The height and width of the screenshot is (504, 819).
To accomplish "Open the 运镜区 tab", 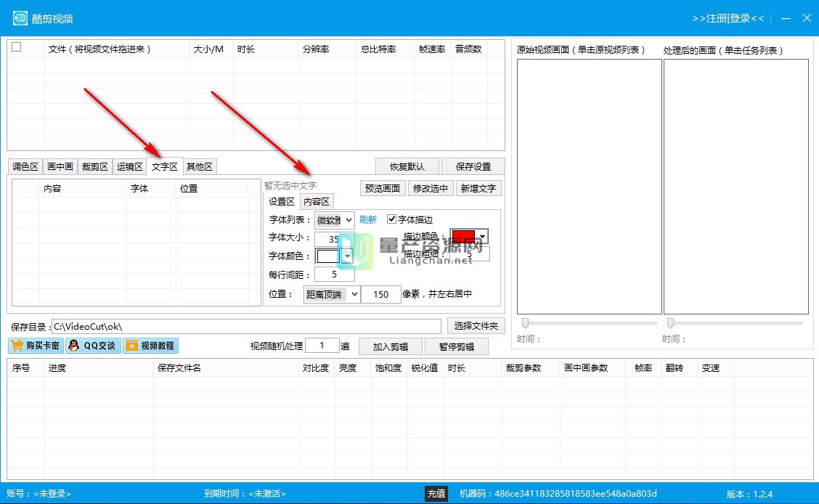I will 129,166.
